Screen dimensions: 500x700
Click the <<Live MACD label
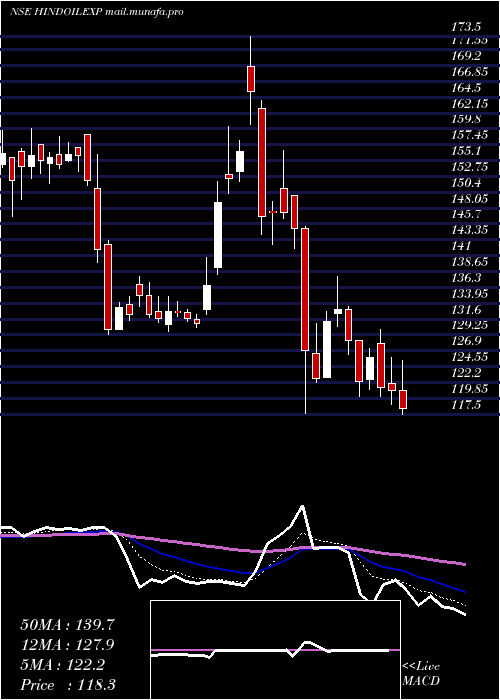(x=421, y=674)
